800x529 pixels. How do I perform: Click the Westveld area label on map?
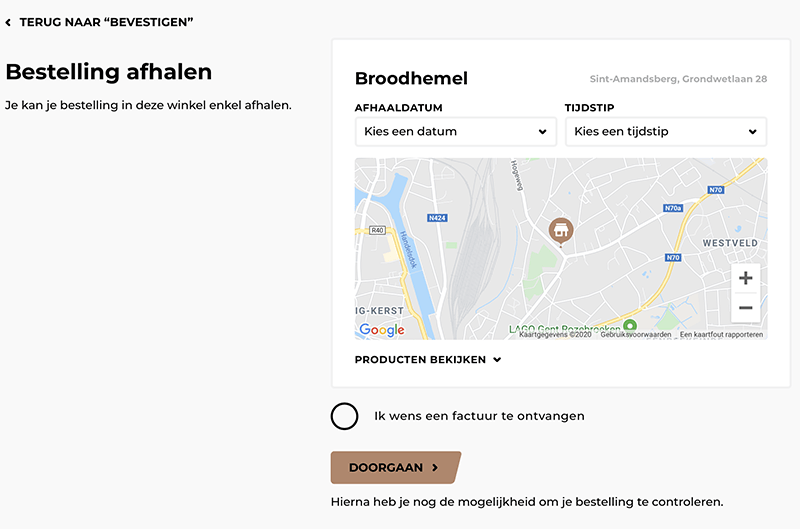[732, 243]
